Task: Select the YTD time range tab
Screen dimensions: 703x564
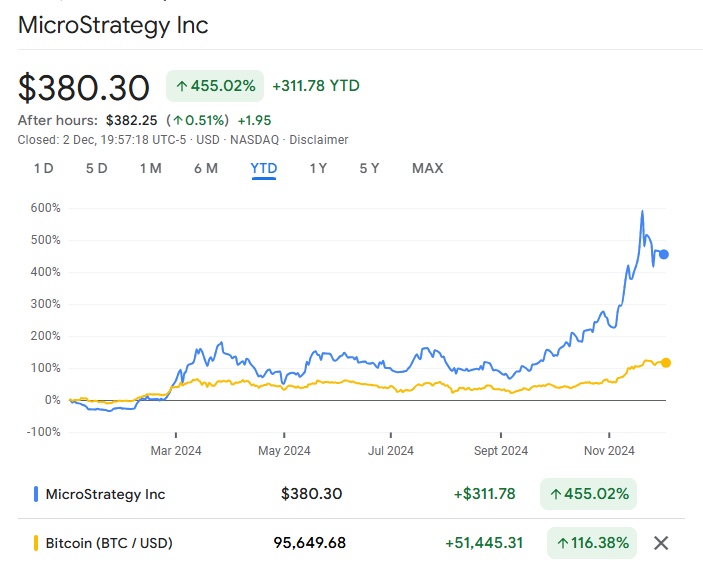Action: (x=264, y=168)
